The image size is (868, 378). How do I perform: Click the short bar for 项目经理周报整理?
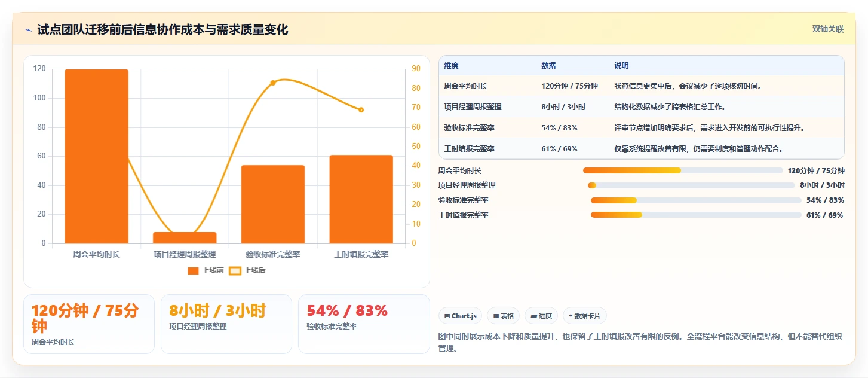point(185,237)
